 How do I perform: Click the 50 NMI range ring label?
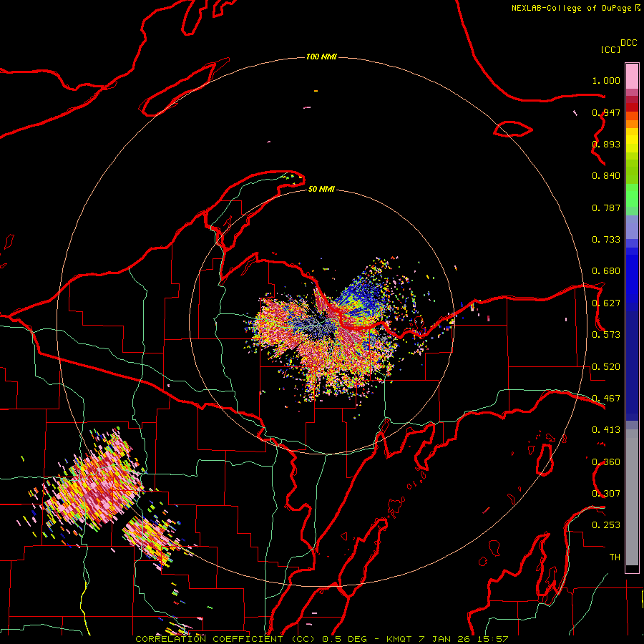(x=321, y=189)
